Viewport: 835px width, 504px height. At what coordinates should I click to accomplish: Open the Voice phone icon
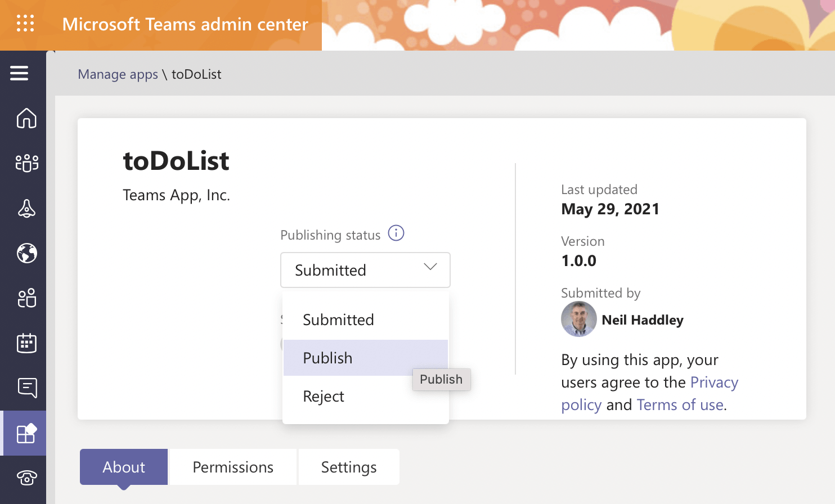pyautogui.click(x=26, y=478)
